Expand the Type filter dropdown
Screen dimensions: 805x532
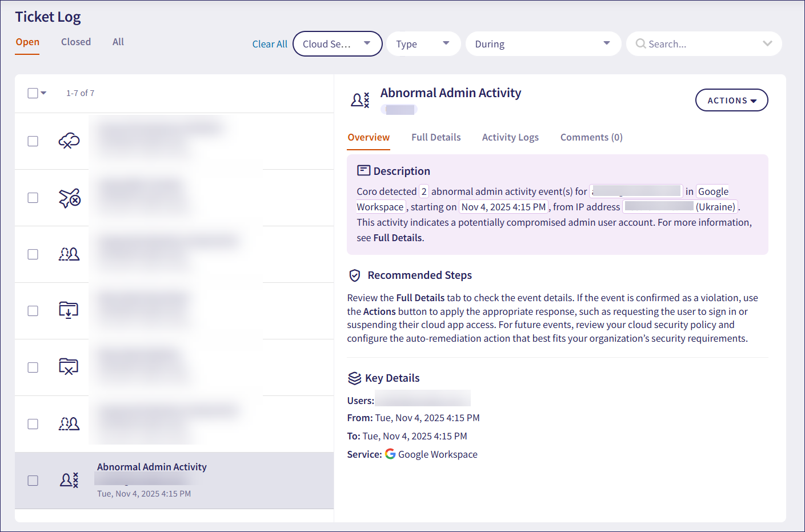pyautogui.click(x=423, y=43)
